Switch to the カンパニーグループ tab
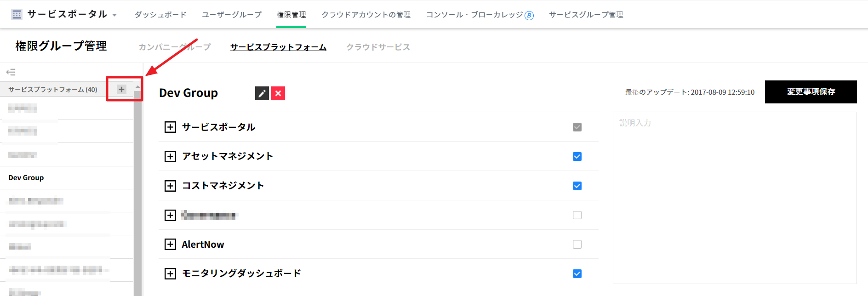 [x=174, y=47]
